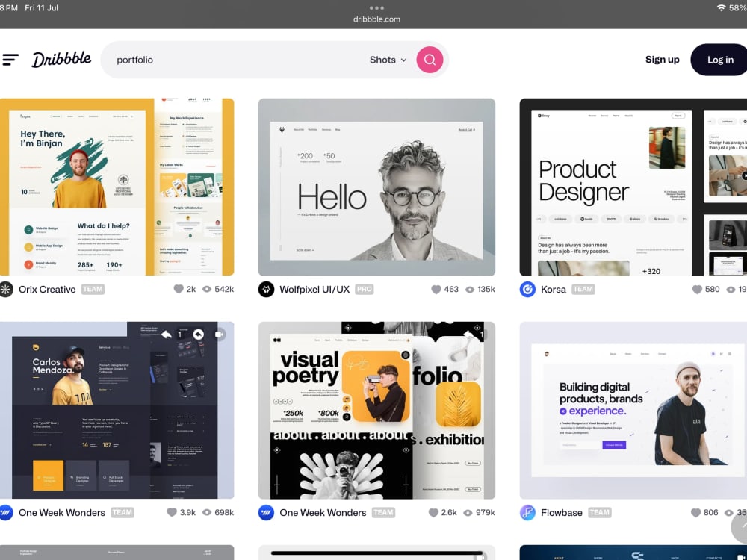This screenshot has width=747, height=560.
Task: Open the Flowbase profile name
Action: pyautogui.click(x=562, y=513)
